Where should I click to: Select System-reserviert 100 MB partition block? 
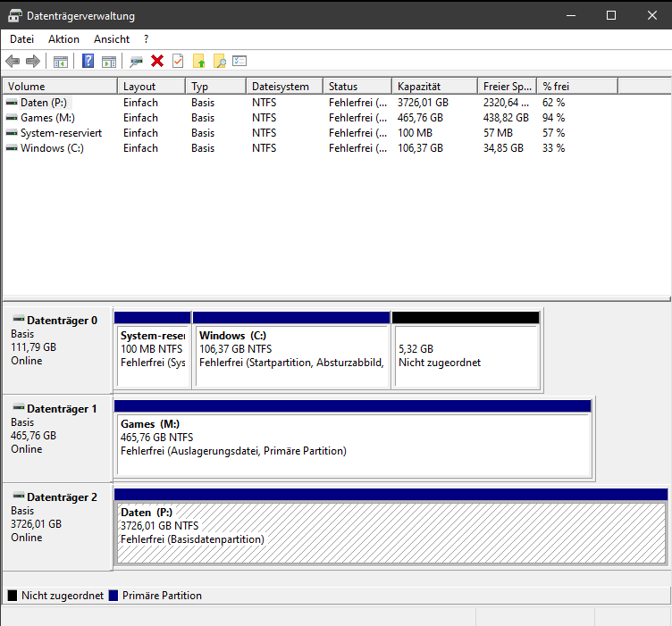click(x=153, y=350)
